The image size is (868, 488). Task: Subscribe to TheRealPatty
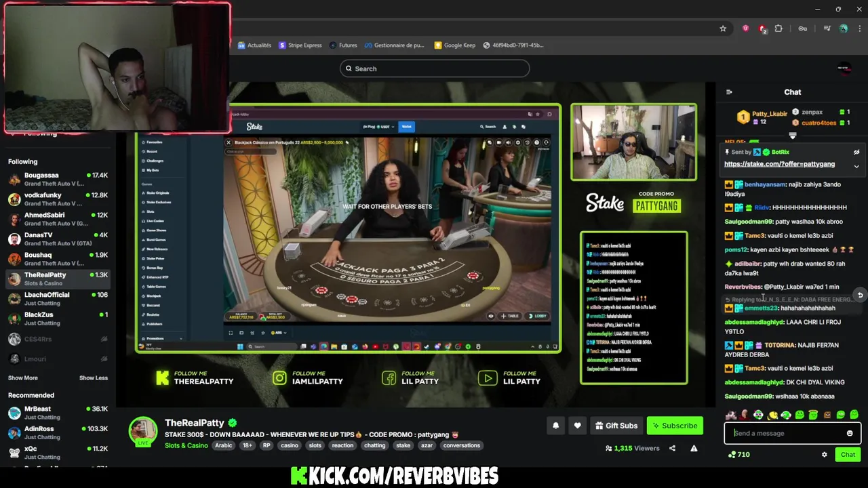(675, 426)
